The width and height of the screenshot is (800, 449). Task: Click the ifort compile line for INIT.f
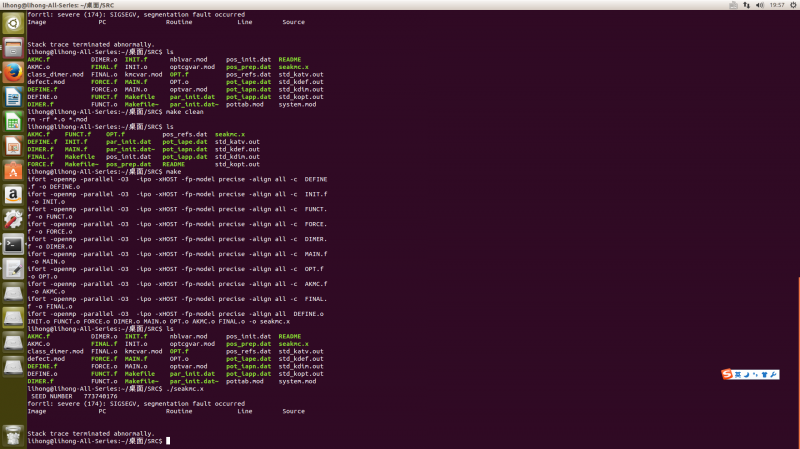pos(178,194)
